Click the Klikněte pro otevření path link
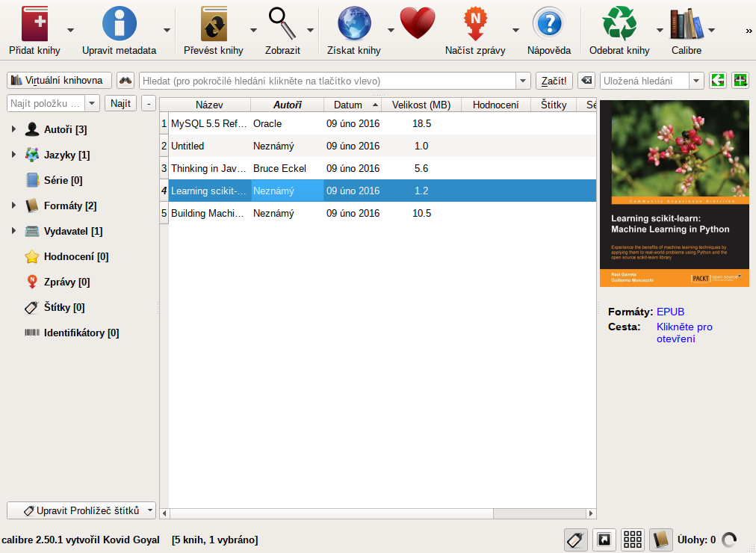756x553 pixels. (684, 333)
